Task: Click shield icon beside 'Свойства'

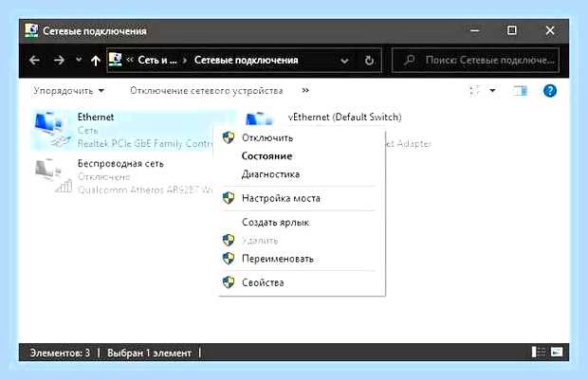Action: (x=229, y=282)
